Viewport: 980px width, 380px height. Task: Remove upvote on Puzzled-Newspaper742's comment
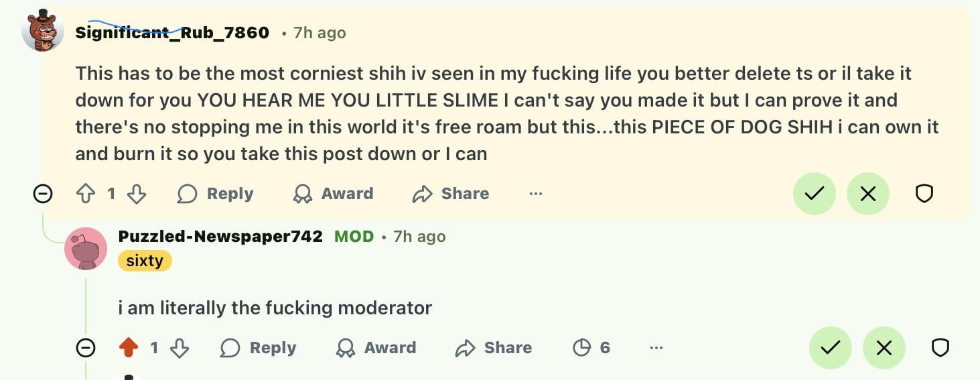coord(129,348)
